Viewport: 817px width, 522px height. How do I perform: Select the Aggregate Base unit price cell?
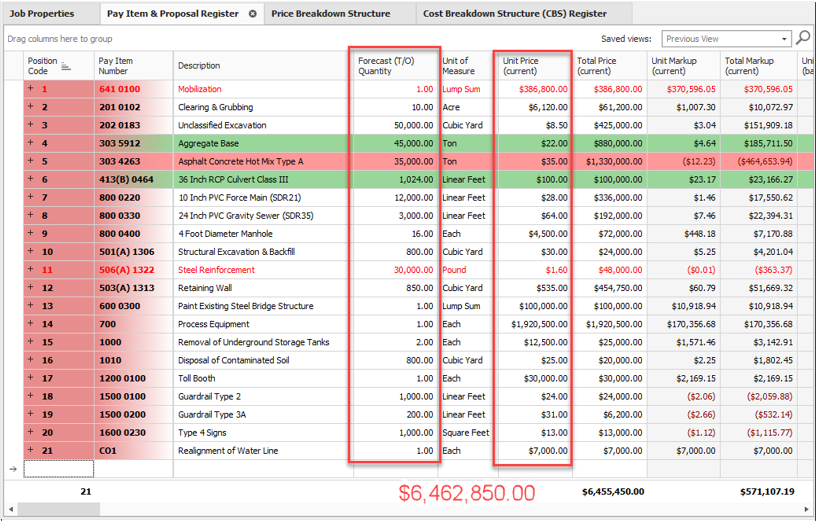point(533,143)
